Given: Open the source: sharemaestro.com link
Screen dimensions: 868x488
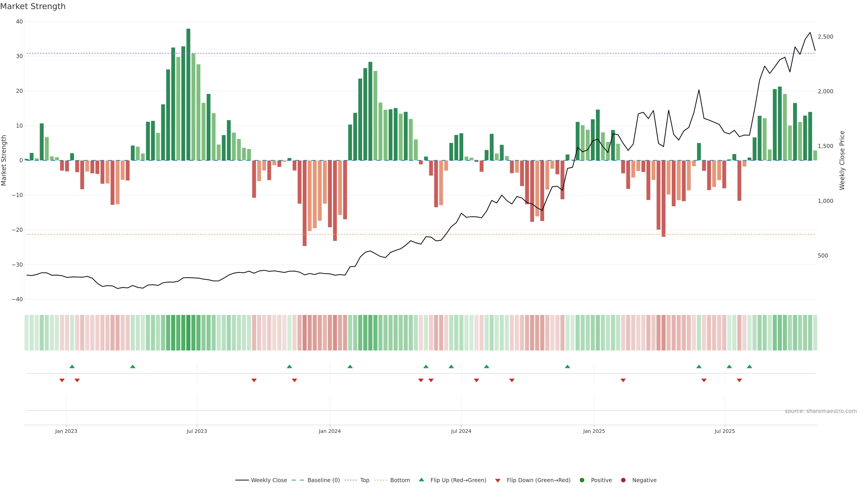Looking at the screenshot, I should point(821,411).
